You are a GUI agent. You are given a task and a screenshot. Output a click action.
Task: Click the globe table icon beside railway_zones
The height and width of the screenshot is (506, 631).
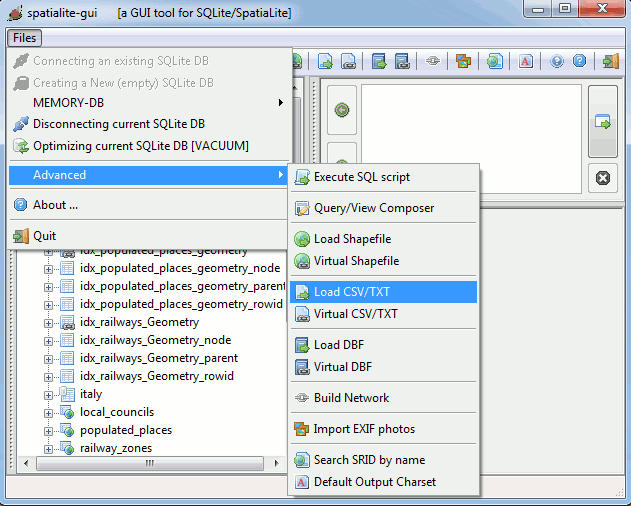(67, 448)
